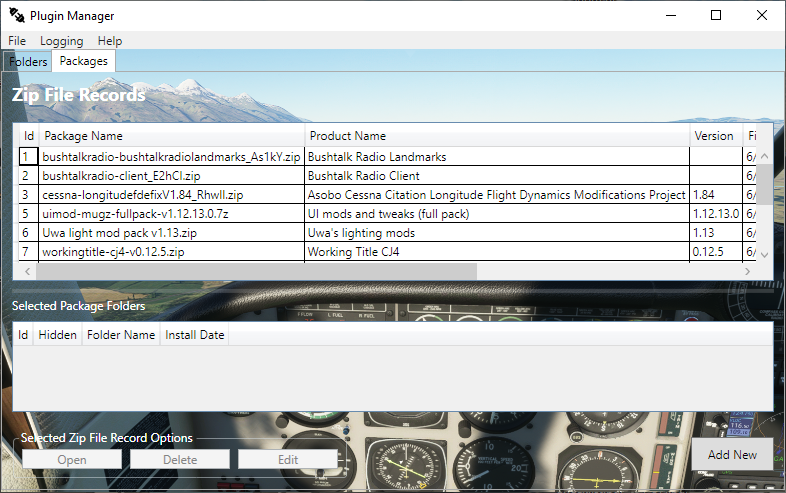Click the Plugin Manager app icon
The width and height of the screenshot is (786, 493).
(x=17, y=16)
